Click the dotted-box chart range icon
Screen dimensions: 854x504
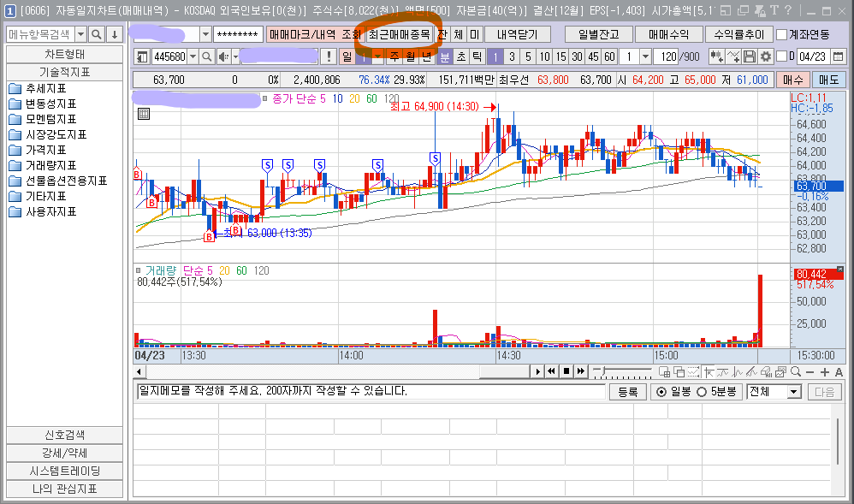(x=693, y=371)
